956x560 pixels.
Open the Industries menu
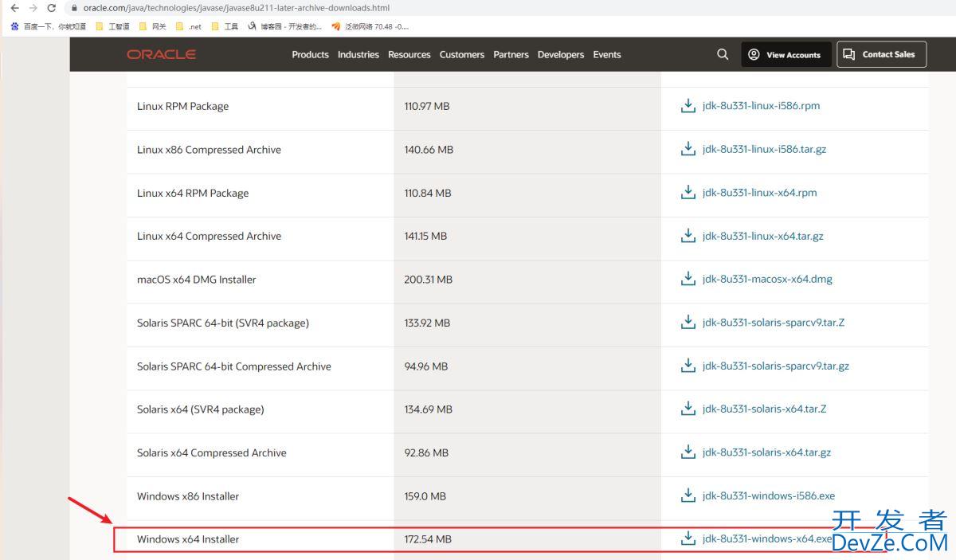click(358, 55)
